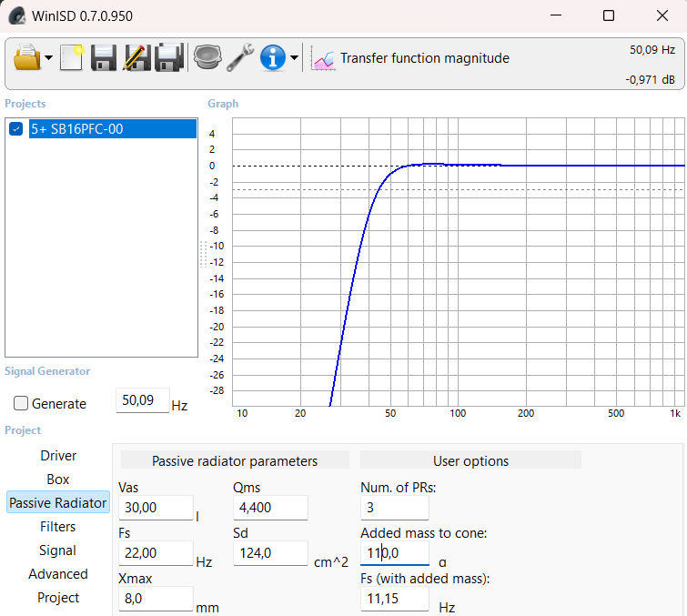The height and width of the screenshot is (616, 687).
Task: Click the Added mass to cone field
Action: tap(395, 553)
